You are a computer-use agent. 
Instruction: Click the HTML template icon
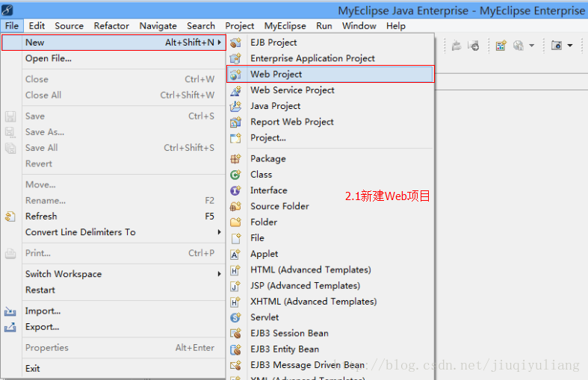tap(235, 270)
